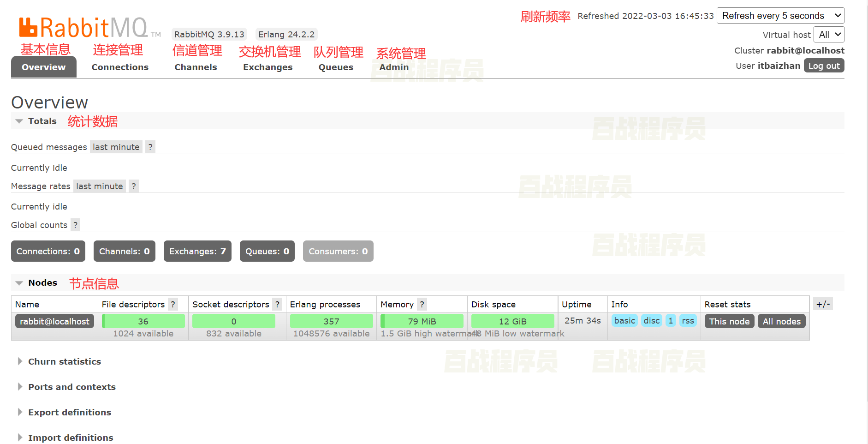The width and height of the screenshot is (868, 444).
Task: Reset stats for All nodes
Action: (x=782, y=321)
